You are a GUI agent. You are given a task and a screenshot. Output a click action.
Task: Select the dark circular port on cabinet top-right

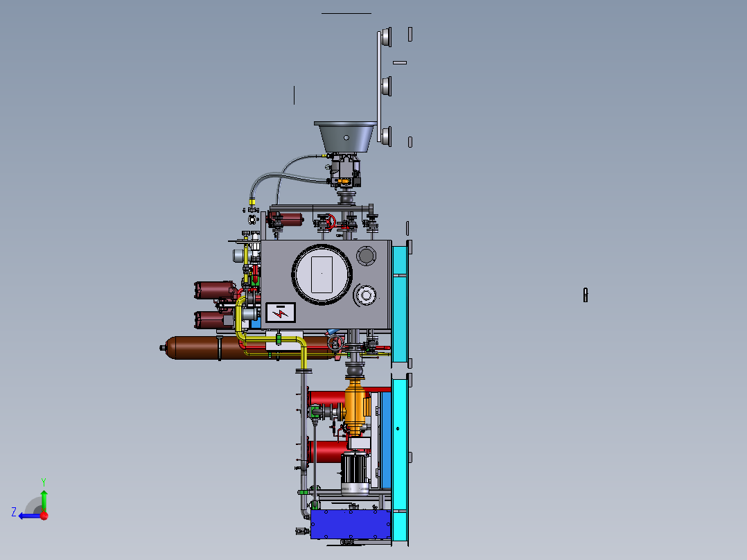pos(367,256)
